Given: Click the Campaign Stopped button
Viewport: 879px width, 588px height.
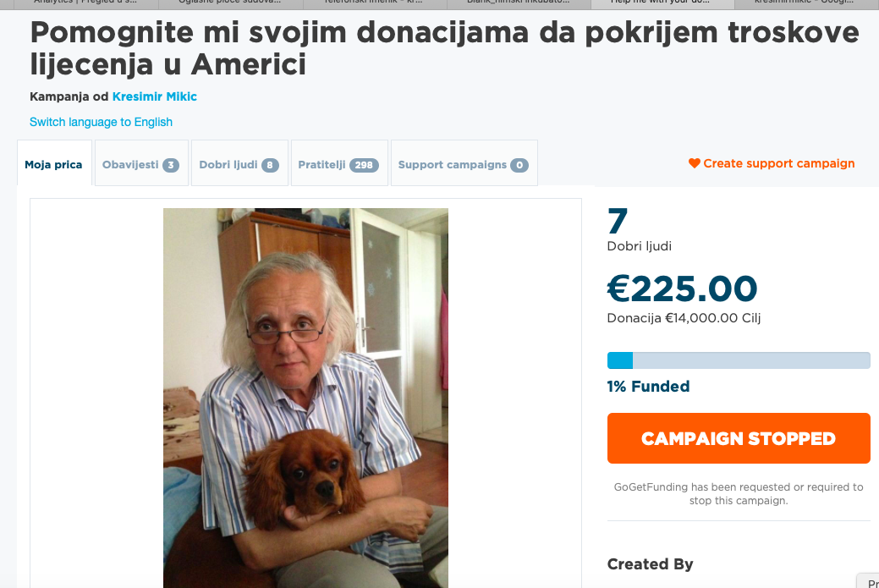Looking at the screenshot, I should pyautogui.click(x=739, y=438).
